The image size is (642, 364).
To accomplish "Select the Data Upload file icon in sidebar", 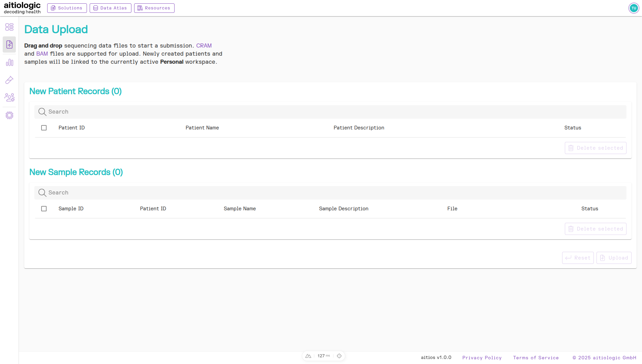I will pyautogui.click(x=9, y=44).
